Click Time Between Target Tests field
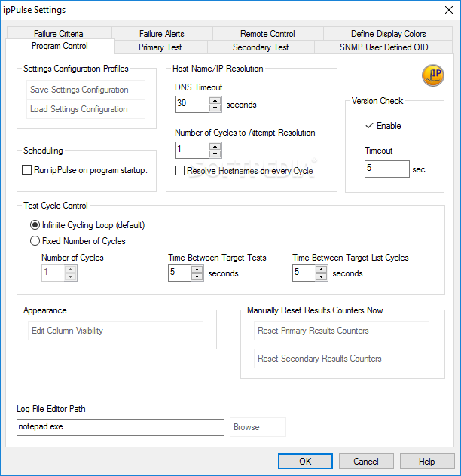The height and width of the screenshot is (476, 461). click(x=180, y=273)
